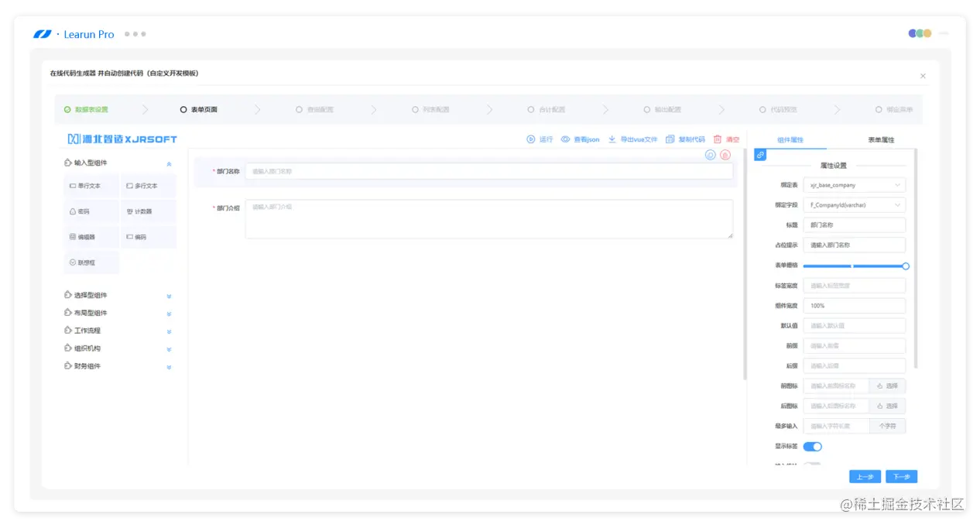This screenshot has height=528, width=980.
Task: Click the 属性设置 section heading
Action: pyautogui.click(x=834, y=166)
